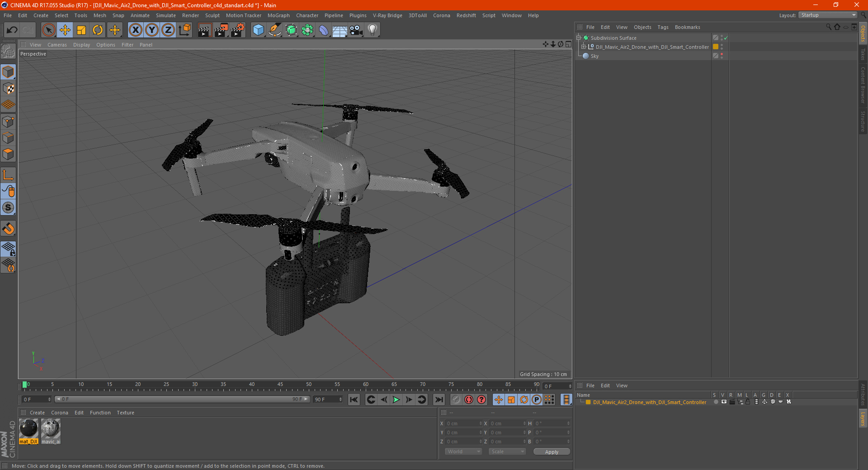Select the Sky object
This screenshot has width=868, height=470.
pyautogui.click(x=594, y=56)
